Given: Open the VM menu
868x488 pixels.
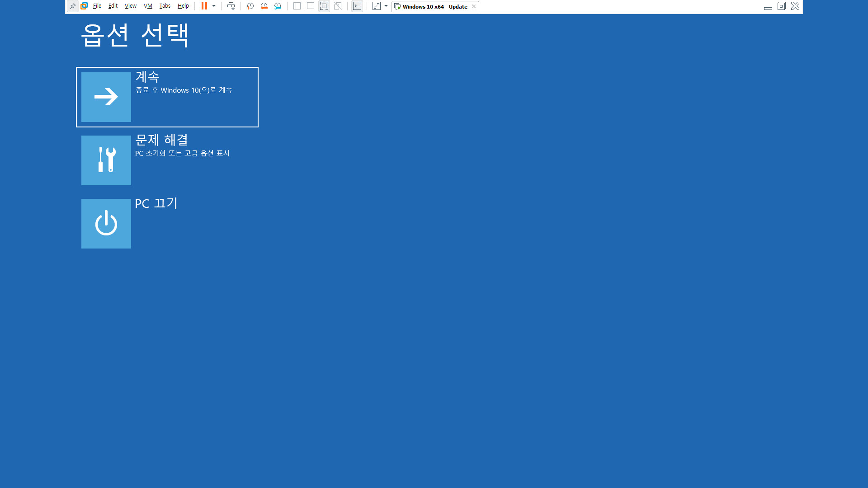Looking at the screenshot, I should (x=148, y=6).
